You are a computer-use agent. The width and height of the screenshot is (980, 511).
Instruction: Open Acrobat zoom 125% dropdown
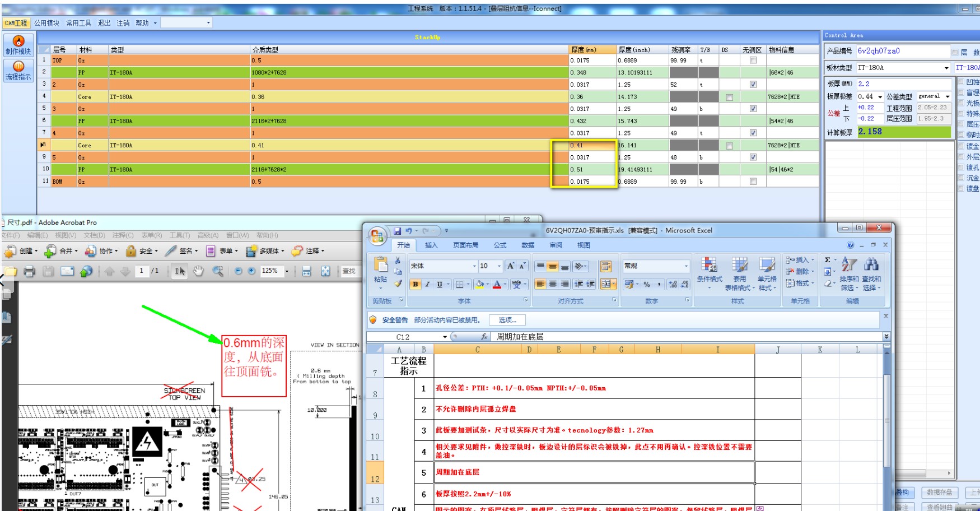tap(287, 271)
